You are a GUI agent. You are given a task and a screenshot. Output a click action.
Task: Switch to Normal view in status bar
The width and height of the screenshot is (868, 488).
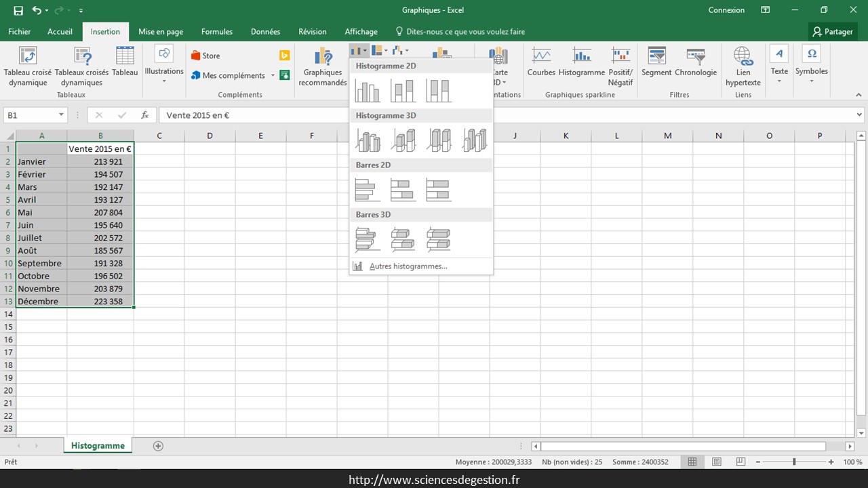point(692,462)
